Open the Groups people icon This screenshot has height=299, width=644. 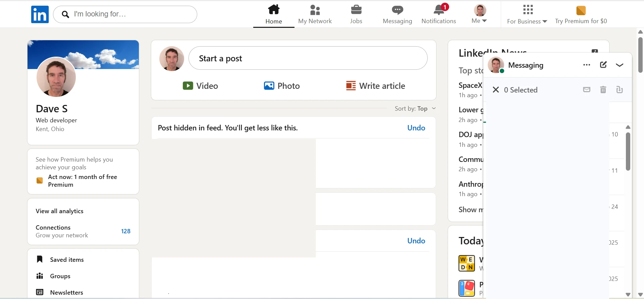(x=40, y=276)
